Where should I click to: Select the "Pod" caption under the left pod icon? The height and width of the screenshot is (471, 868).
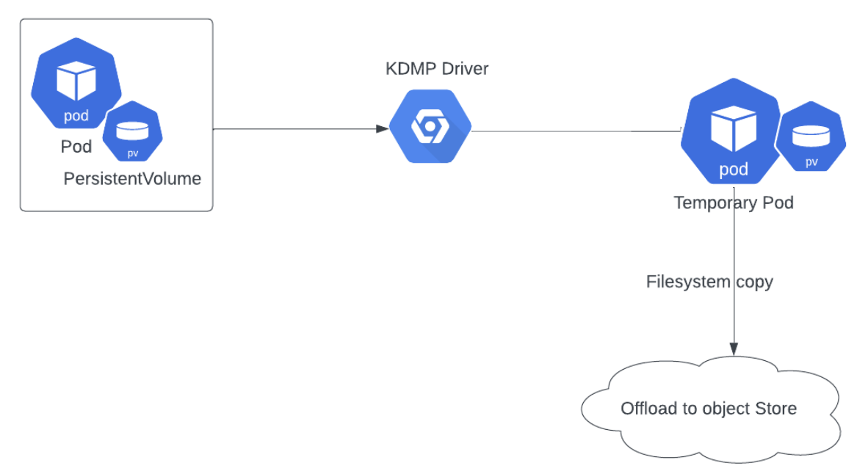click(x=76, y=147)
